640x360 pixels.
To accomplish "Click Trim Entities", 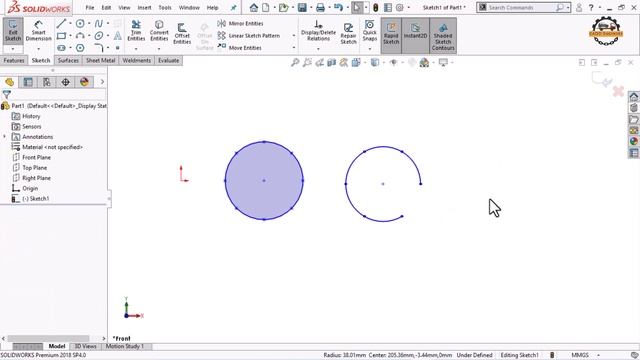I will coord(136,31).
